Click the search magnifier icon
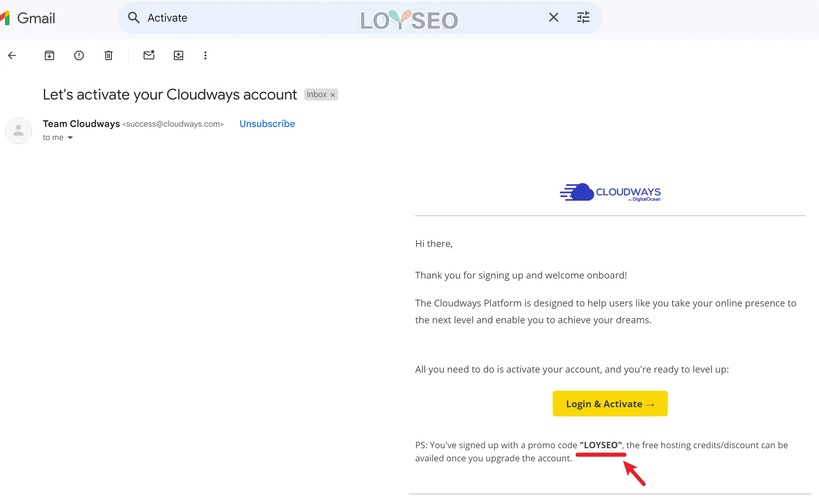The width and height of the screenshot is (819, 504). (x=133, y=17)
